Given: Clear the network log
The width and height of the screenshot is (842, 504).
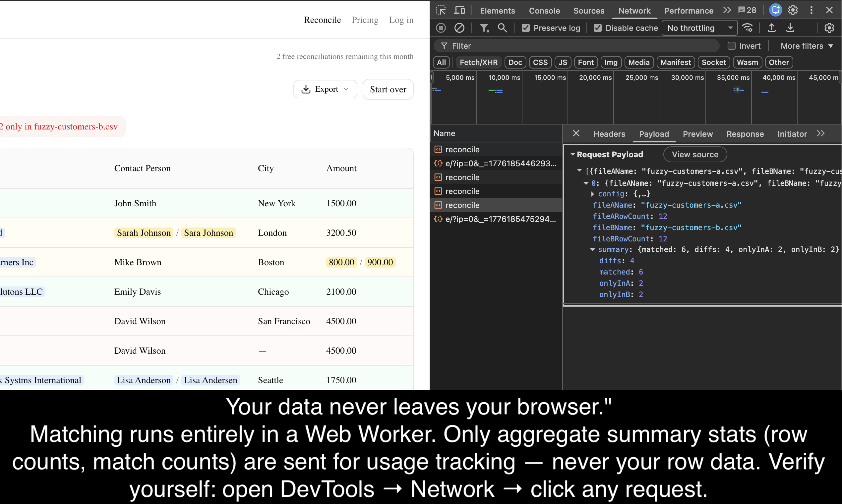Looking at the screenshot, I should pyautogui.click(x=459, y=28).
